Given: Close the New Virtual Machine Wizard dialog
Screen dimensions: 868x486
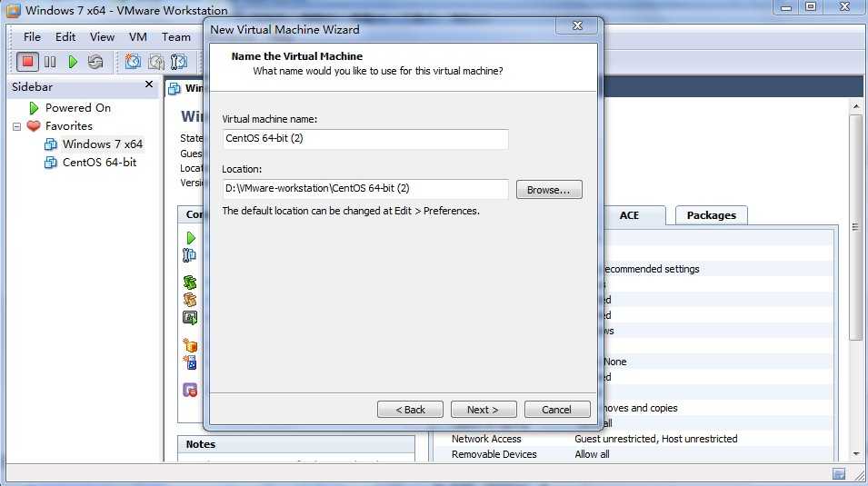Looking at the screenshot, I should pos(577,25).
